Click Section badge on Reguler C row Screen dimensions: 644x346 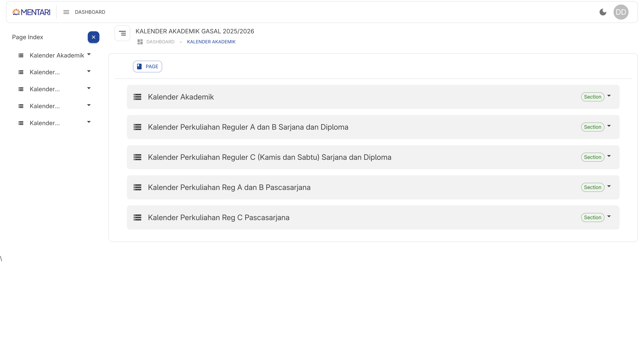[x=593, y=157]
